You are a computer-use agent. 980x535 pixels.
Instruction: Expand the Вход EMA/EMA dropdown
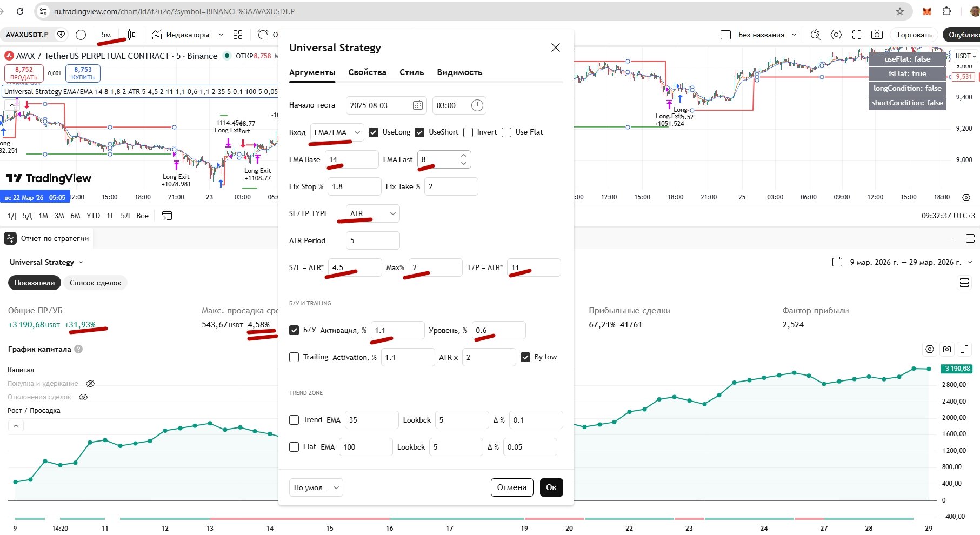click(337, 132)
